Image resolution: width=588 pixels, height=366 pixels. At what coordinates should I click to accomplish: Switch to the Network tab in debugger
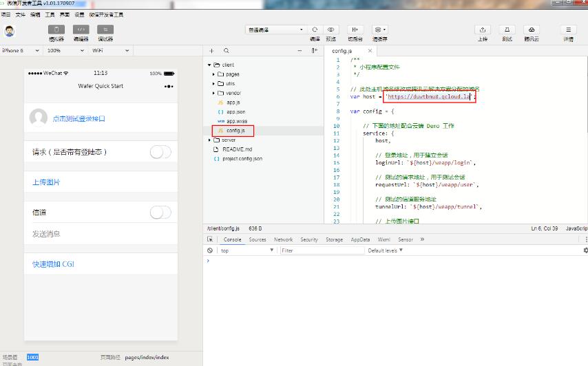(x=283, y=239)
